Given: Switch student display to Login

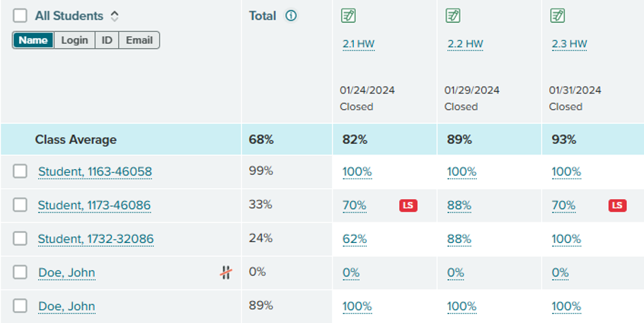Looking at the screenshot, I should 74,40.
